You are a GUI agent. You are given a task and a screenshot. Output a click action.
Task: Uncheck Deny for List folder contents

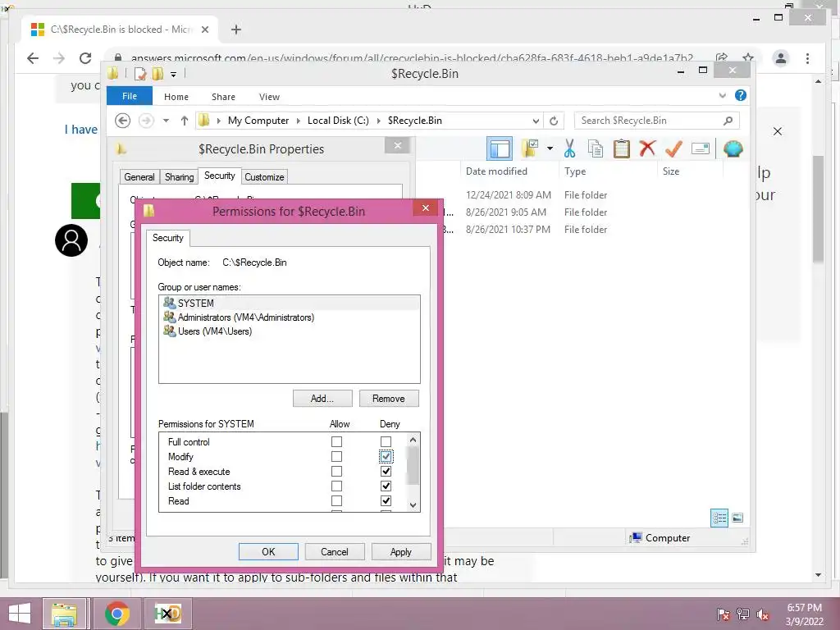pyautogui.click(x=386, y=486)
